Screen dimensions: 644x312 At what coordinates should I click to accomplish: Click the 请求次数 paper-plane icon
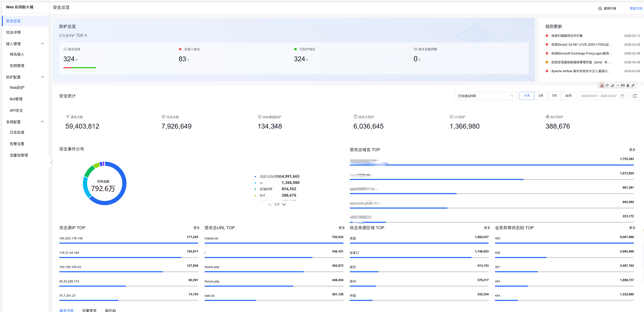coord(67,117)
